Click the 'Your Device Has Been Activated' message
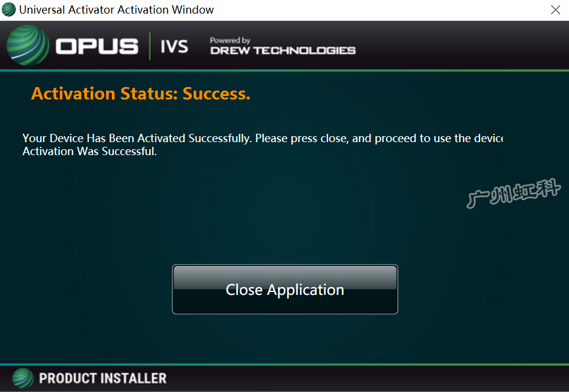Viewport: 569px width, 392px height. (263, 139)
